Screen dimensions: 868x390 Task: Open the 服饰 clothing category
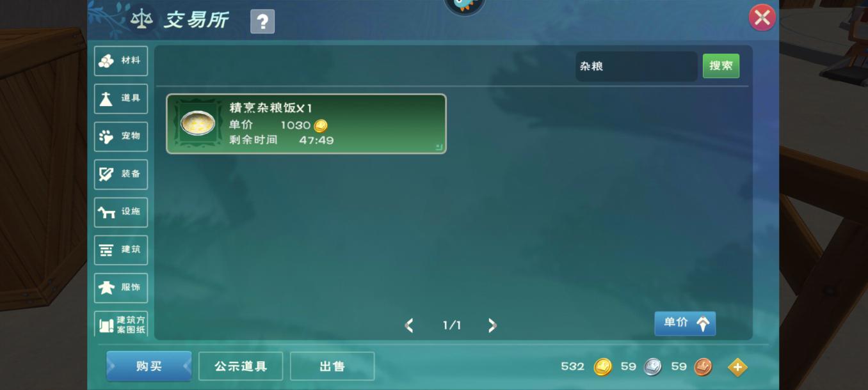121,287
